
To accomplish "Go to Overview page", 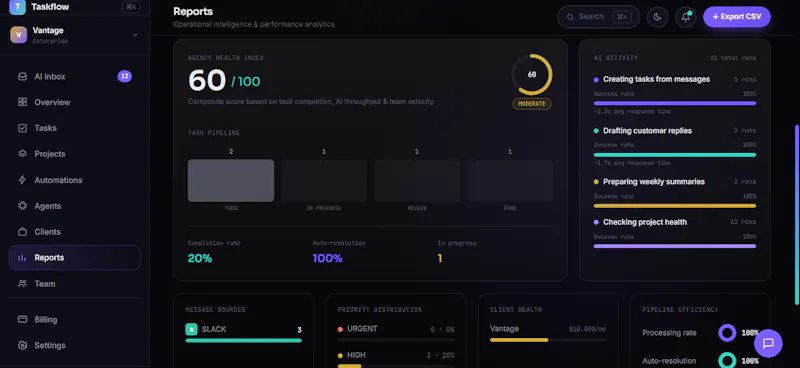I will pos(74,102).
